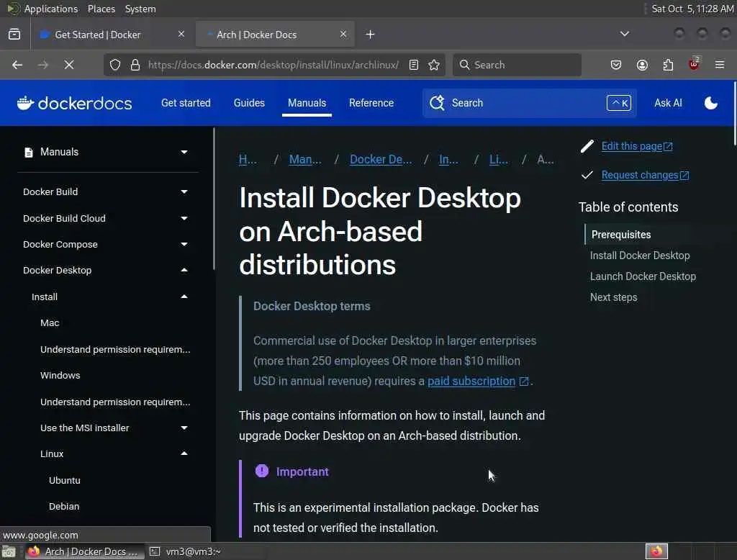Jump to Prerequisites in table of contents

click(x=621, y=235)
